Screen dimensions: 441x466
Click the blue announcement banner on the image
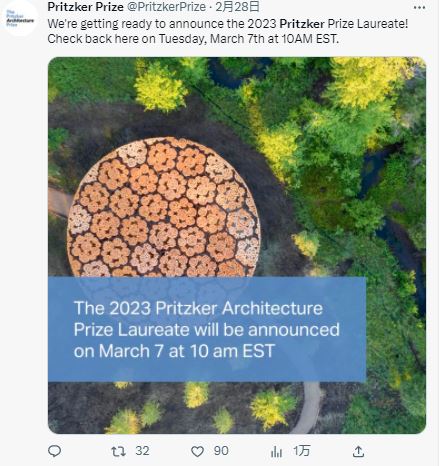tap(207, 329)
